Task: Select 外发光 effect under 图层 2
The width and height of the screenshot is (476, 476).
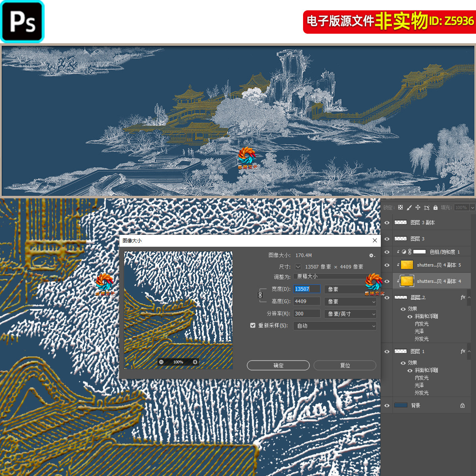Action: pos(422,339)
